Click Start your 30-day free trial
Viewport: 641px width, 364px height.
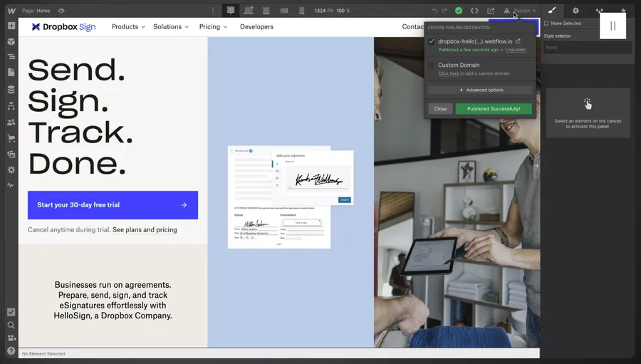coord(113,205)
